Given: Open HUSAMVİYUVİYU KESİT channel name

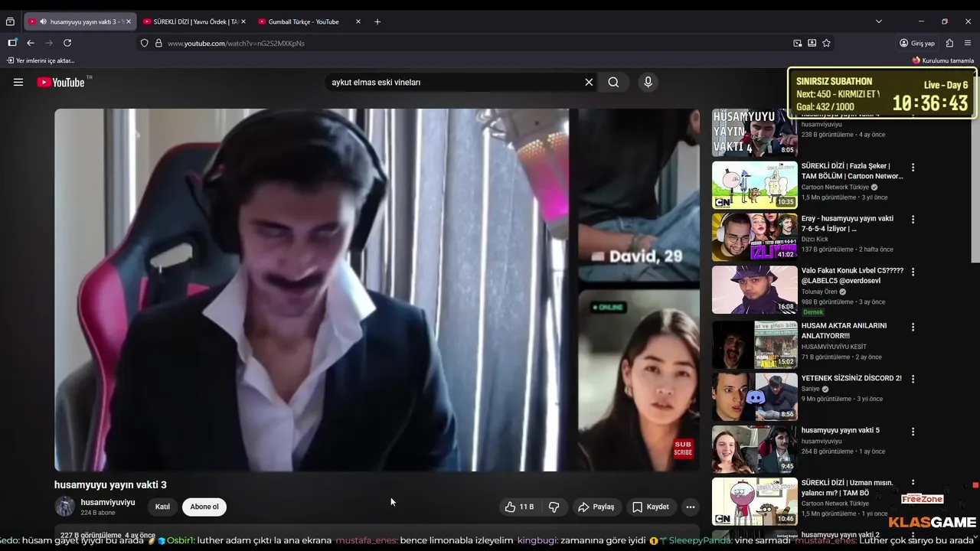Looking at the screenshot, I should 834,347.
